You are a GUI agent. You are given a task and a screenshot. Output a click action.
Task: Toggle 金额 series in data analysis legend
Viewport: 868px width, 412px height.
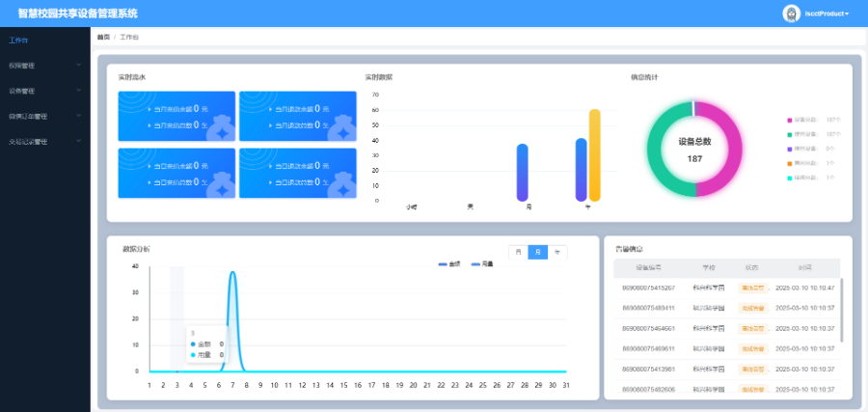(x=449, y=263)
